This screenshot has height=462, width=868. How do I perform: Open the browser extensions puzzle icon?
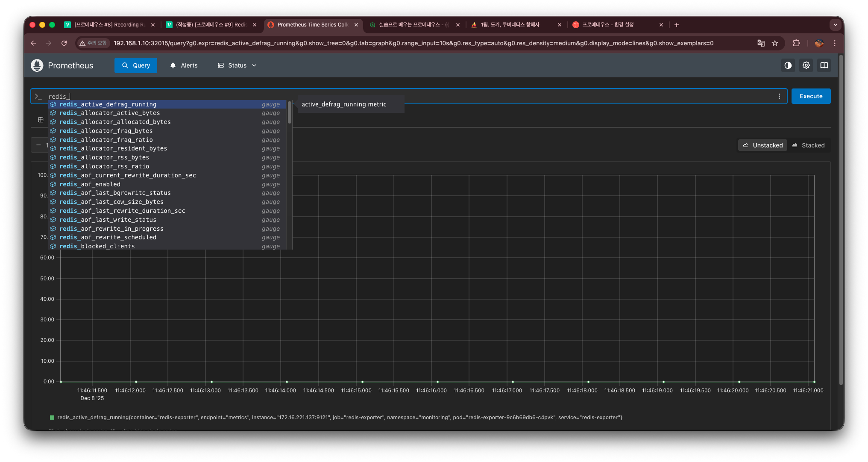[796, 43]
